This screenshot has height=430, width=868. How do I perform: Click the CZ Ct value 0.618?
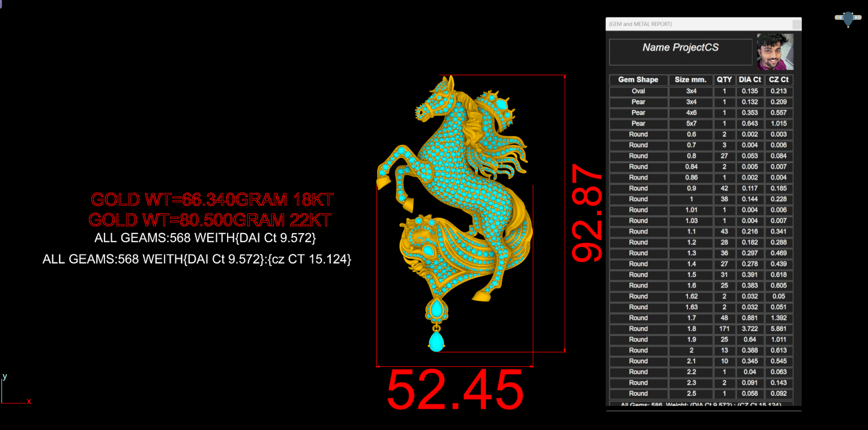[779, 275]
